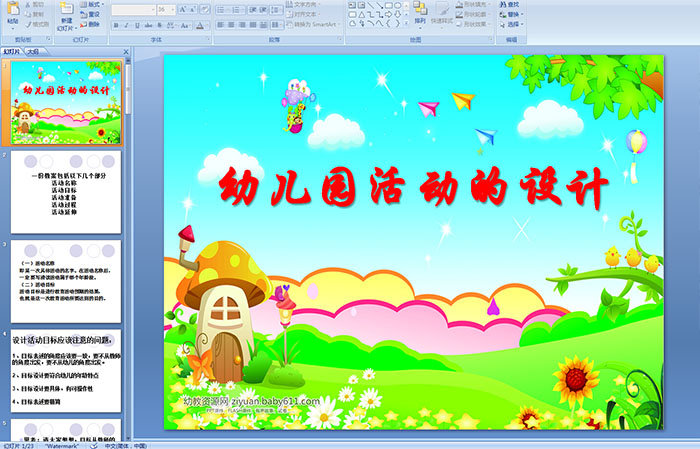Open the Font (字体) group dialog launcher

coord(208,39)
